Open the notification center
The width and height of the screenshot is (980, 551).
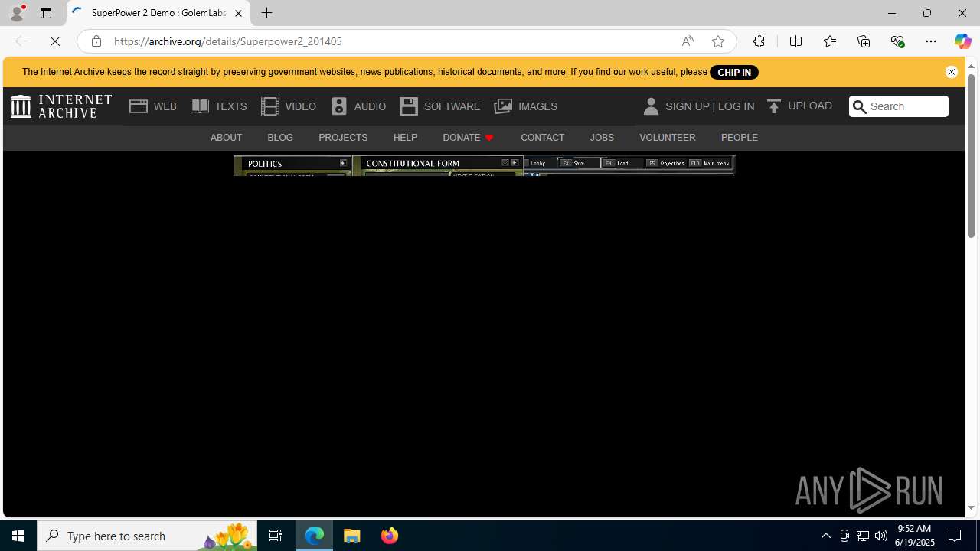click(x=955, y=536)
